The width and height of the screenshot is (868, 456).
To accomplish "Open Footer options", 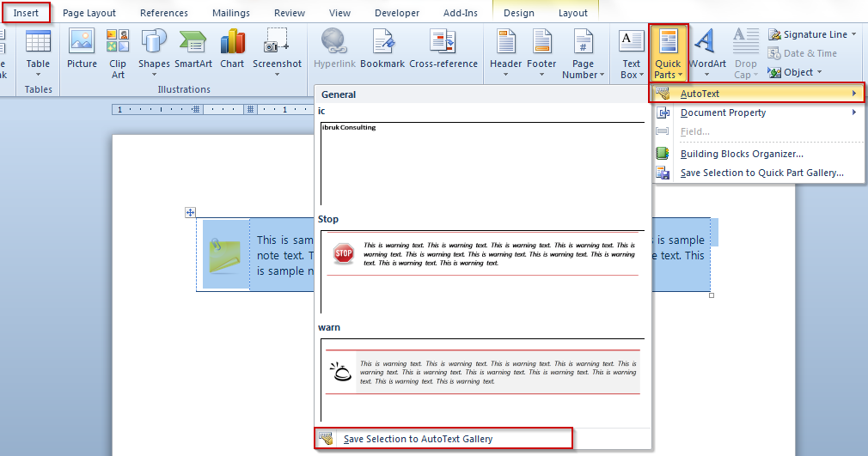I will (x=541, y=54).
